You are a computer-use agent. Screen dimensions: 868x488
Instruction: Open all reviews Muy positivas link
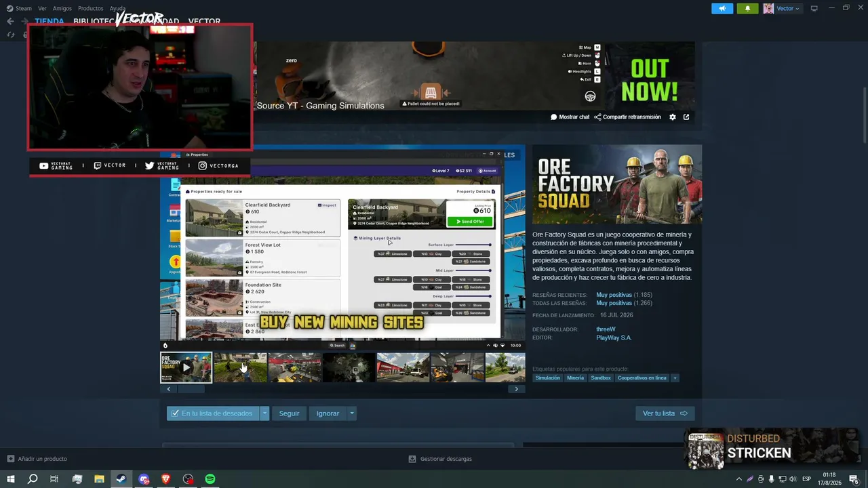614,303
